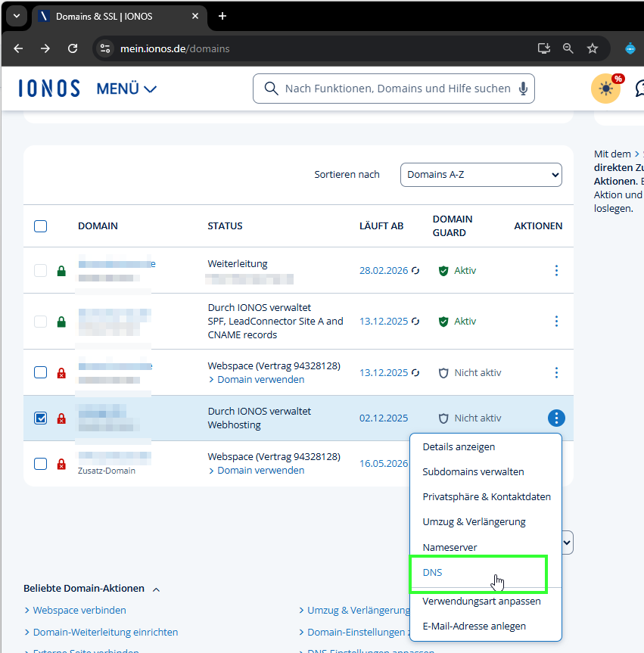
Task: Click the renewal icon next to 13.12.2025 Webspace row
Action: tap(415, 373)
